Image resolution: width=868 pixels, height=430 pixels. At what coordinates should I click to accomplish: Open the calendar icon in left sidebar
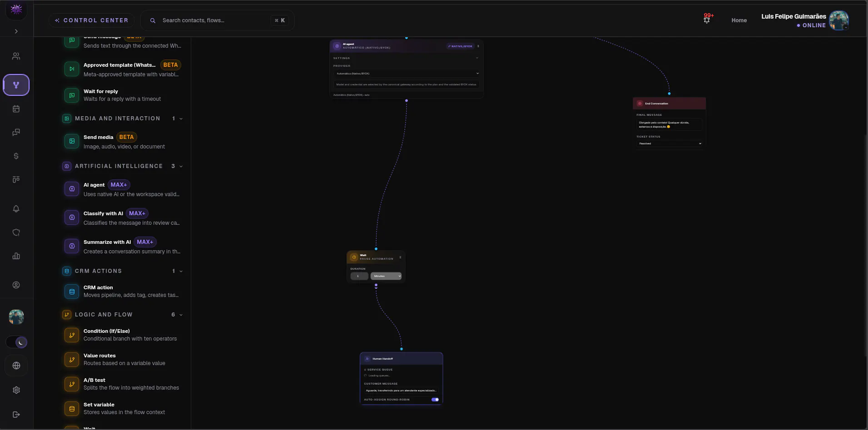pyautogui.click(x=16, y=109)
